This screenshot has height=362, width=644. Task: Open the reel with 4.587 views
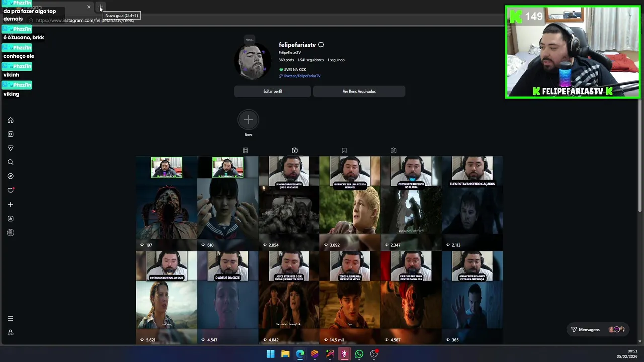coord(411,298)
